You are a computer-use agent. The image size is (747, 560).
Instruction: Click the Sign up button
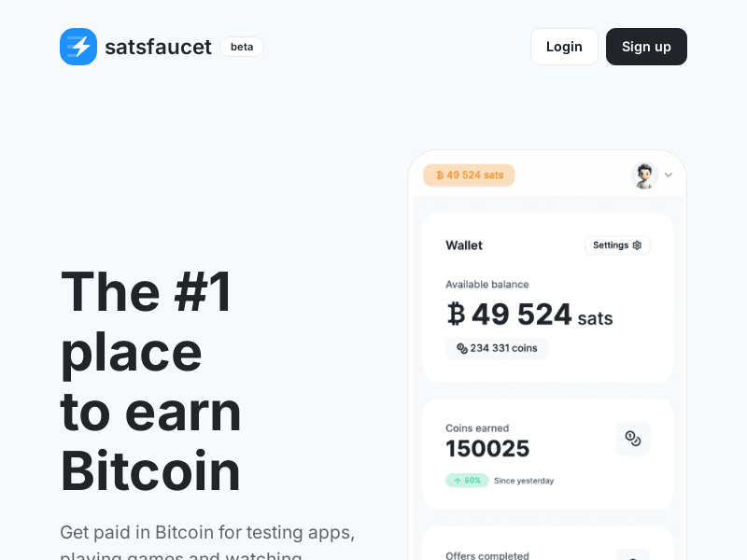pos(646,46)
